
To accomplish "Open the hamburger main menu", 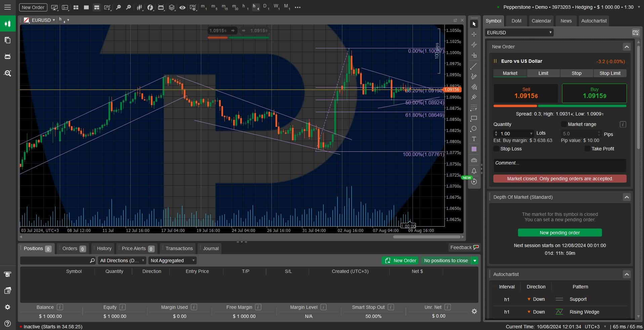I will [7, 7].
